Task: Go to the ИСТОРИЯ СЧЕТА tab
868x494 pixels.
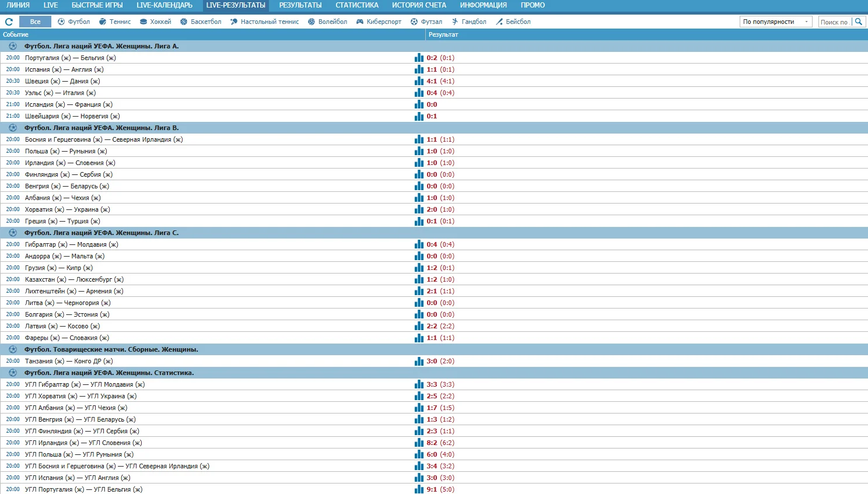Action: pos(419,5)
